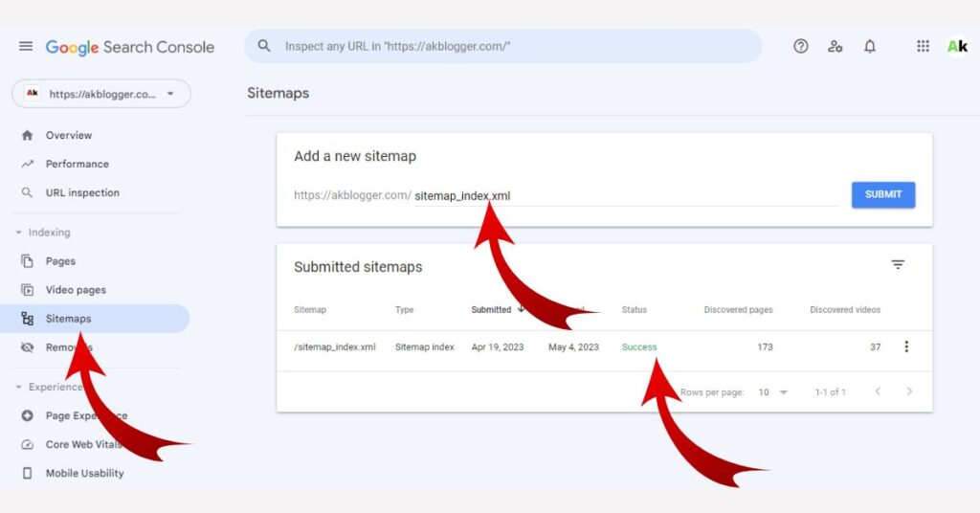The width and height of the screenshot is (980, 513).
Task: Click the Add a new sitemap heading
Action: pyautogui.click(x=355, y=156)
